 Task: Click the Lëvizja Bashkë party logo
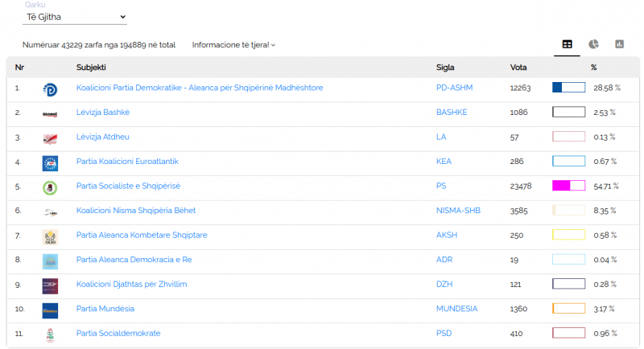(x=50, y=114)
